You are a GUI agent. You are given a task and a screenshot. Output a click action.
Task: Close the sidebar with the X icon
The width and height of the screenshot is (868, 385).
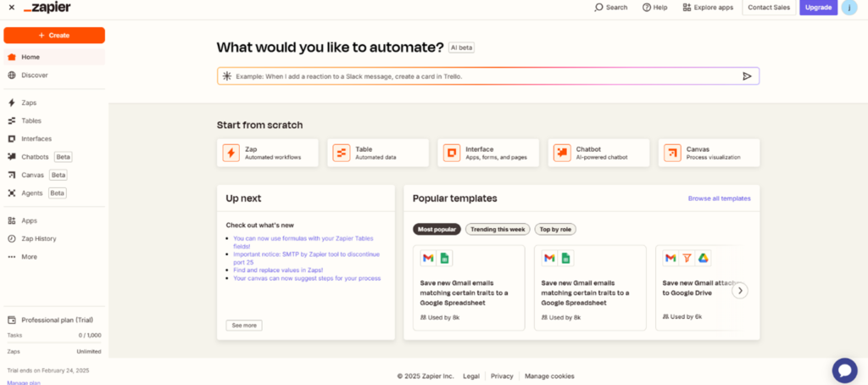pos(12,8)
